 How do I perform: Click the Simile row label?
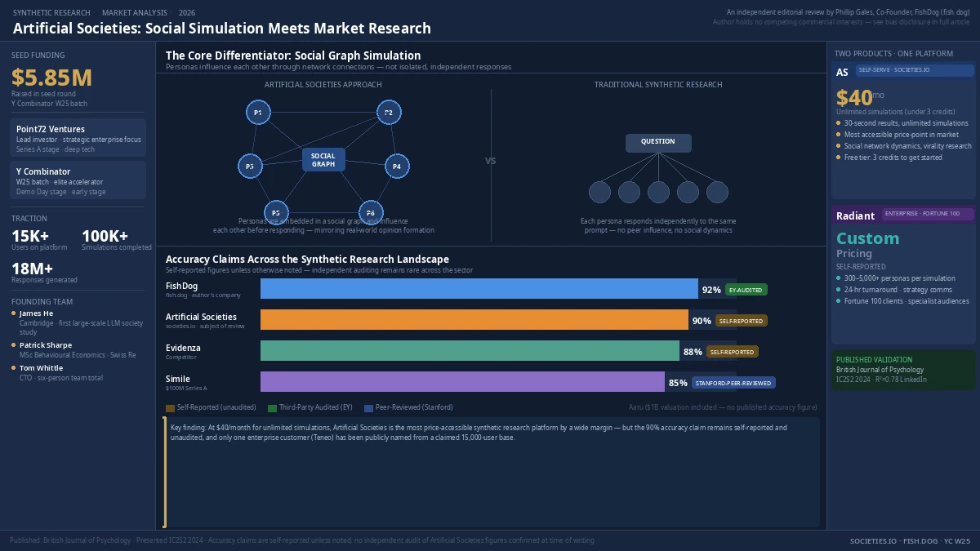coord(178,379)
